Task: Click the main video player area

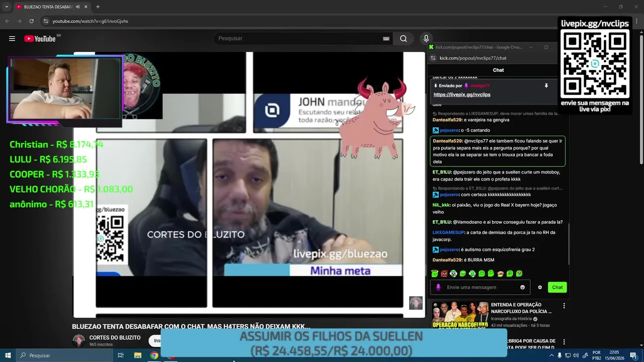Action: 249,185
